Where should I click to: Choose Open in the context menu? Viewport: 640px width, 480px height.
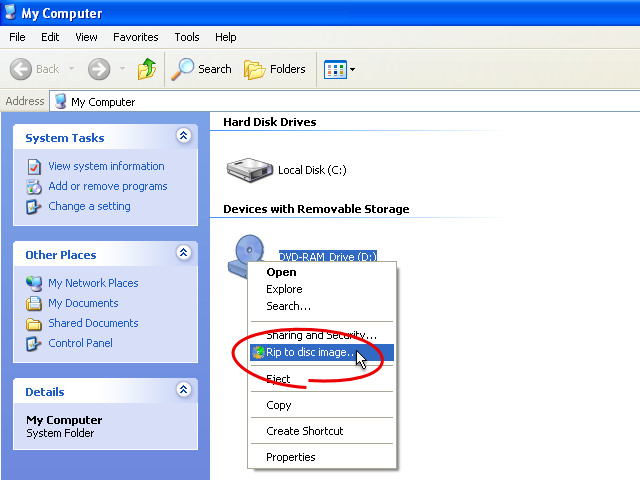[322, 272]
